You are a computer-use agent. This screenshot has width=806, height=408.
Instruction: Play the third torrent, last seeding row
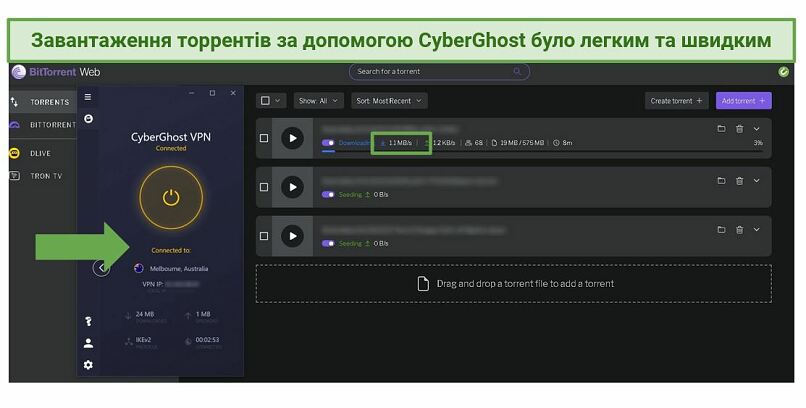[292, 236]
